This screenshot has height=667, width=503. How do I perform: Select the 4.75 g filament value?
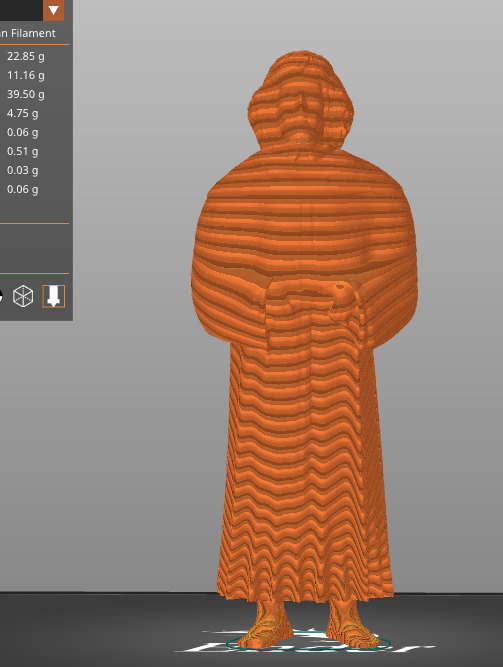tap(22, 114)
